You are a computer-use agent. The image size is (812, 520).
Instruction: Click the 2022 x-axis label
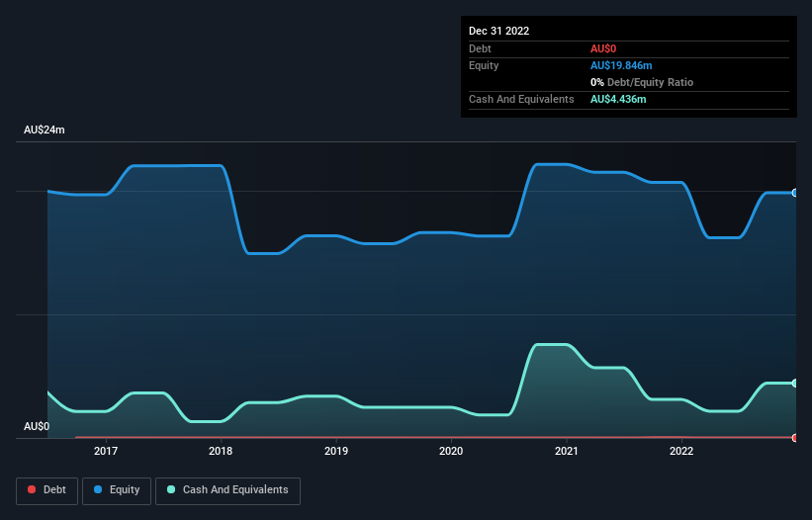coord(681,451)
